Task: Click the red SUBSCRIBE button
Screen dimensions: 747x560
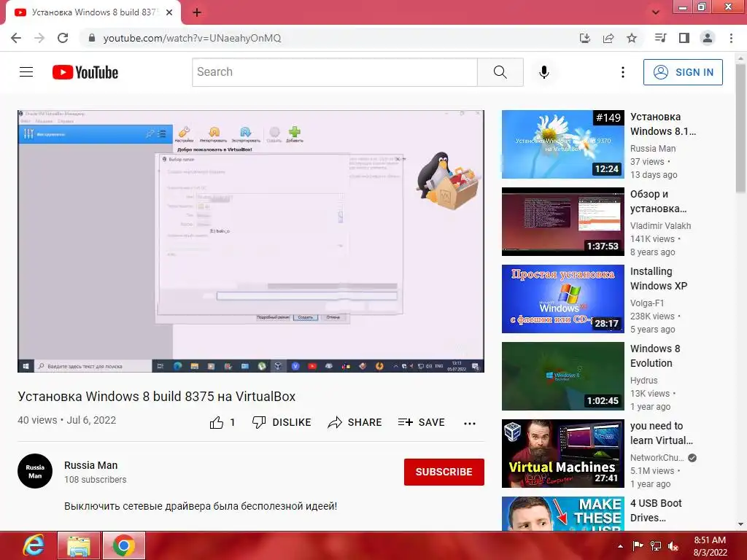Action: coord(444,472)
